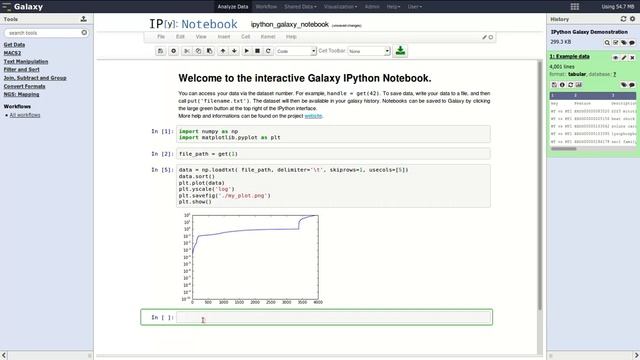Open All workflows link
This screenshot has width=640, height=360.
tap(25, 115)
